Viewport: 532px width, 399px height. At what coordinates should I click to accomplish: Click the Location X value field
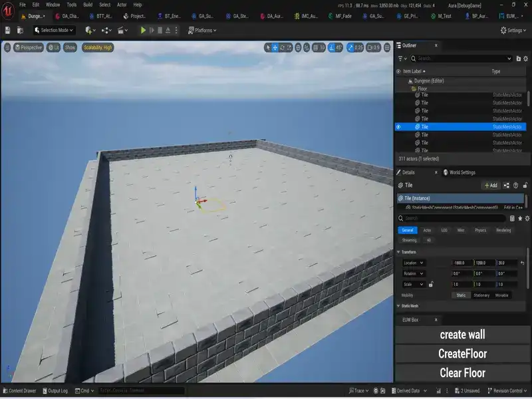click(462, 263)
